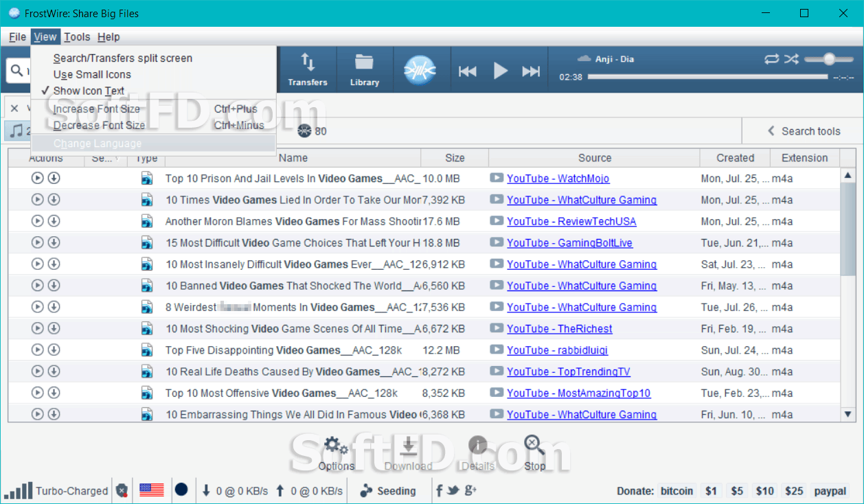Download the Top 10 Prison And Jail Levels result
Image resolution: width=864 pixels, height=504 pixels.
point(54,179)
